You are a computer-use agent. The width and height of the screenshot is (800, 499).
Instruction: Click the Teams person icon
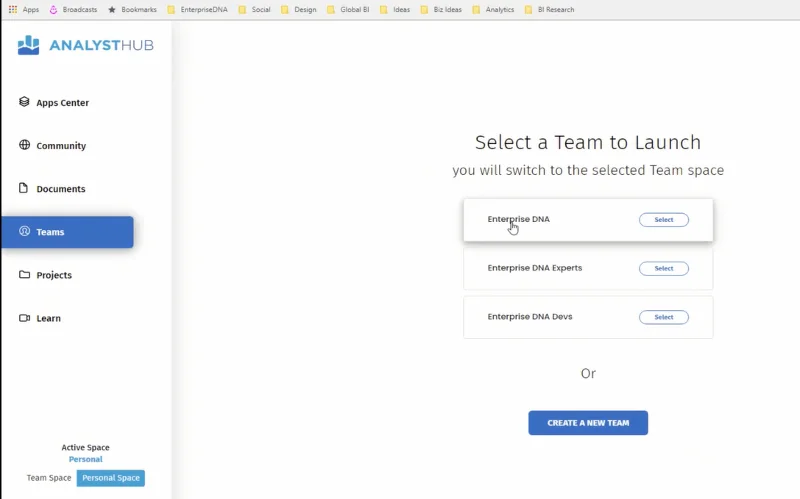coord(24,231)
